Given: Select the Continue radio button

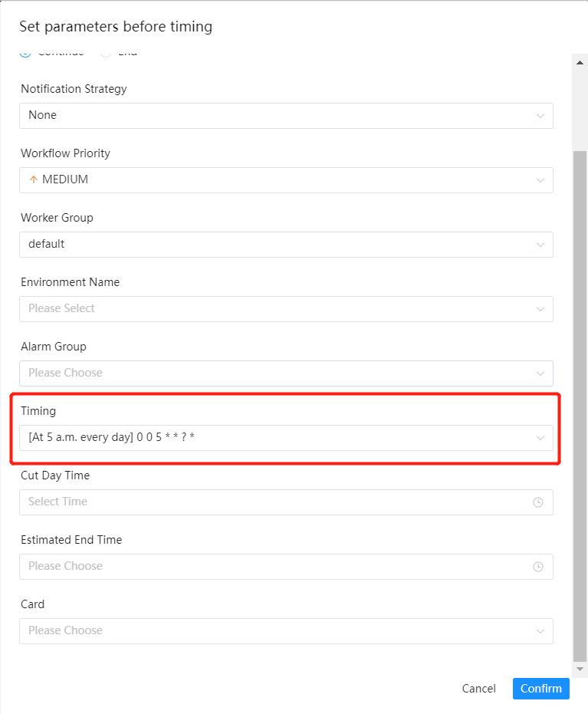Looking at the screenshot, I should [26, 51].
